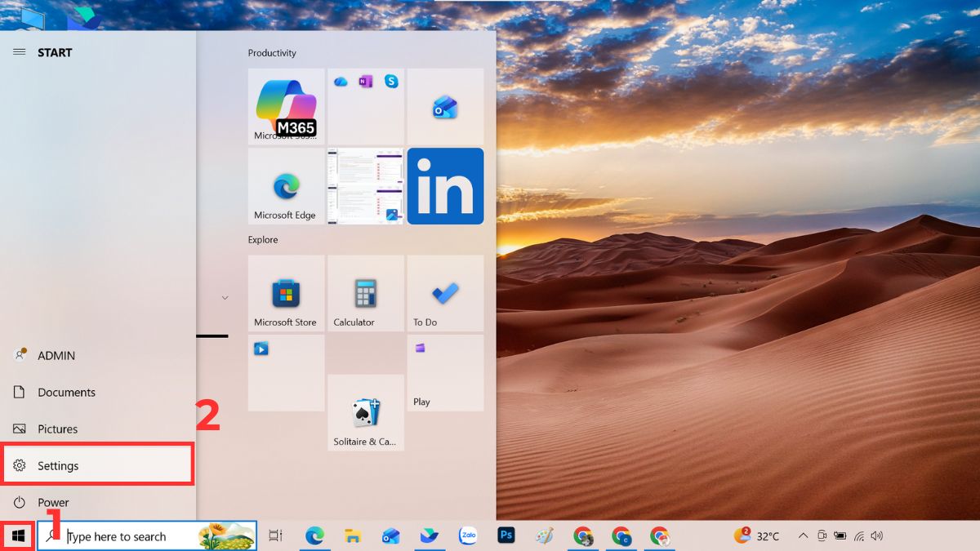980x551 pixels.
Task: Open the Wi-Fi network tray icon
Action: pyautogui.click(x=859, y=536)
